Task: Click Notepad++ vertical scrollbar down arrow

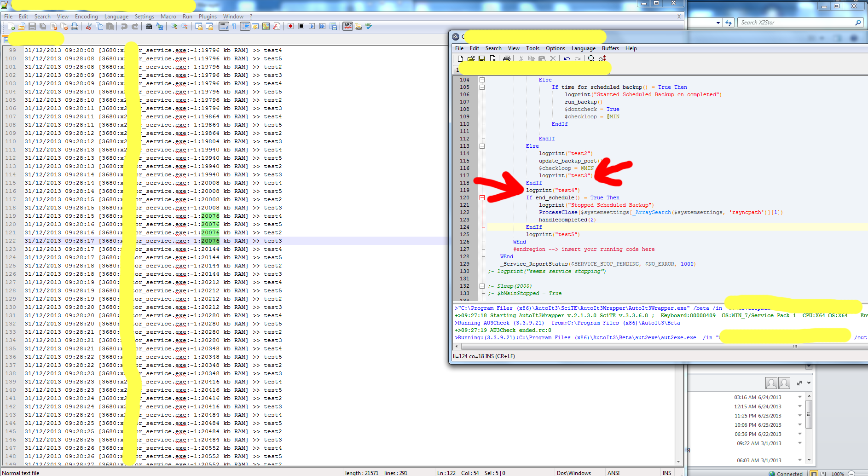Action: (x=678, y=461)
